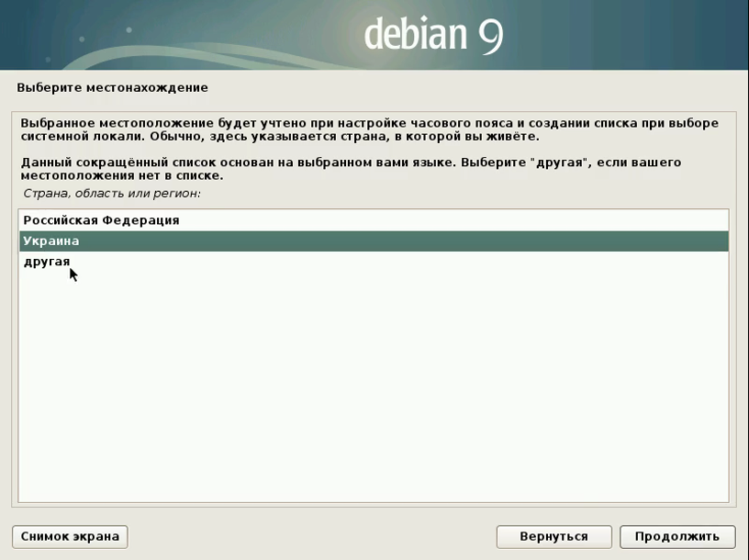
Task: Click the Вернуться button
Action: click(553, 536)
